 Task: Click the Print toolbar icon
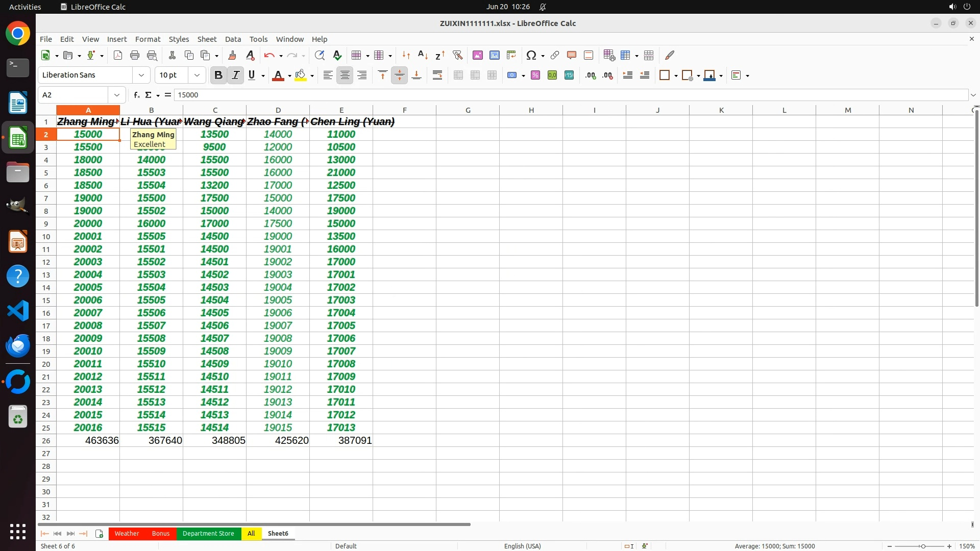pos(135,55)
